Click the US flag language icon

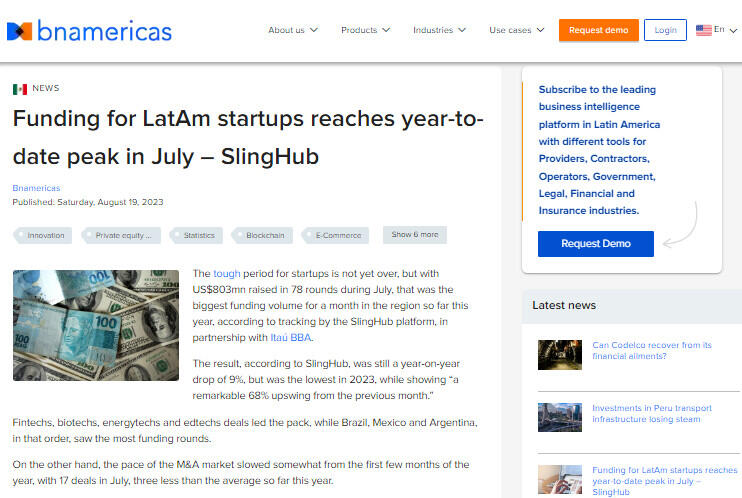(704, 30)
